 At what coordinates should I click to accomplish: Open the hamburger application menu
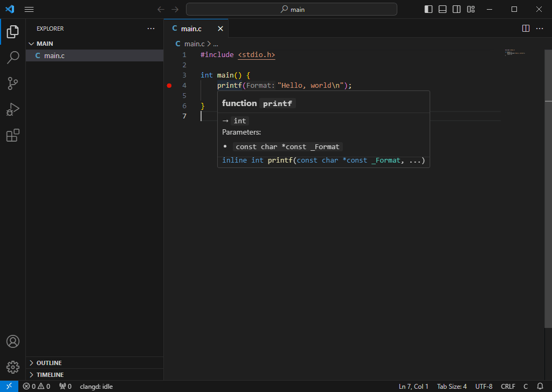click(29, 10)
